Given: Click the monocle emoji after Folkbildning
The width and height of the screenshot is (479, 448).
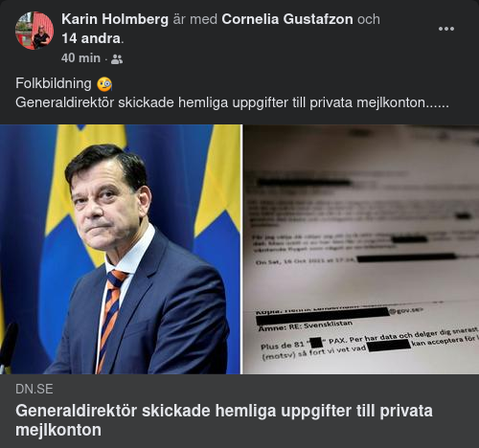Looking at the screenshot, I should (104, 84).
